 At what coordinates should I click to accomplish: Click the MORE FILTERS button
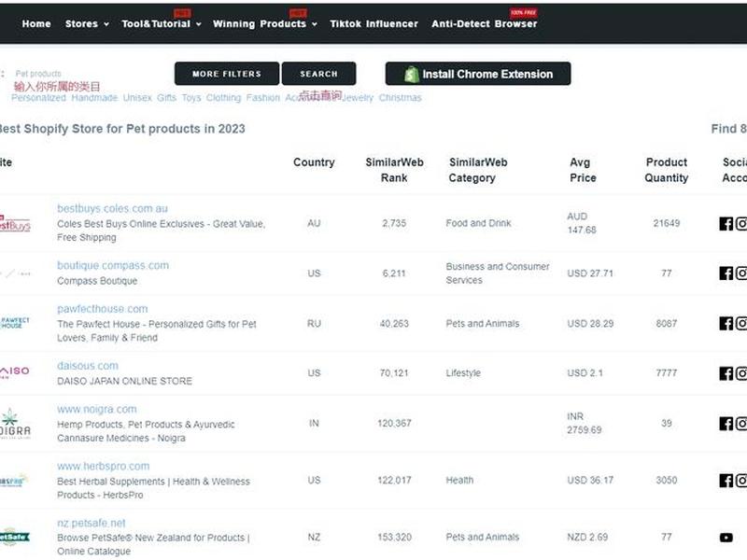pos(227,74)
